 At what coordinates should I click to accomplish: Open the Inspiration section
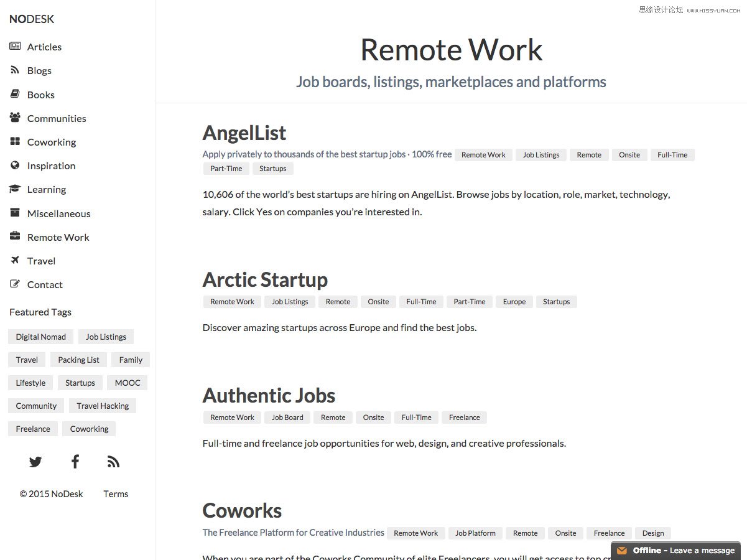pos(51,166)
